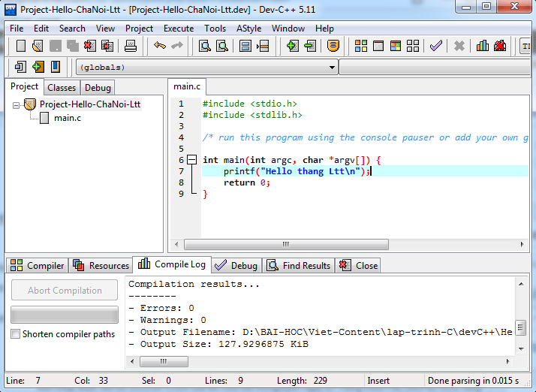Click the Abort Compilation button
The width and height of the screenshot is (536, 392).
click(65, 290)
